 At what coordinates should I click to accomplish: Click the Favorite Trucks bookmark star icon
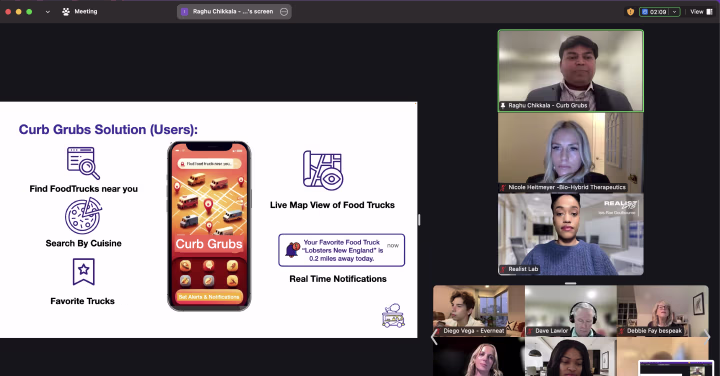[x=84, y=272]
